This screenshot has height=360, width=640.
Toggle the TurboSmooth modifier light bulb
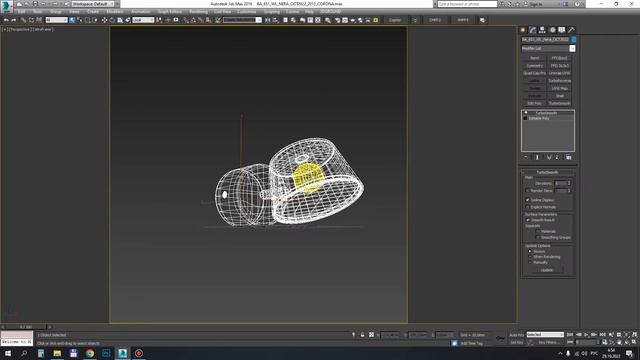click(526, 113)
